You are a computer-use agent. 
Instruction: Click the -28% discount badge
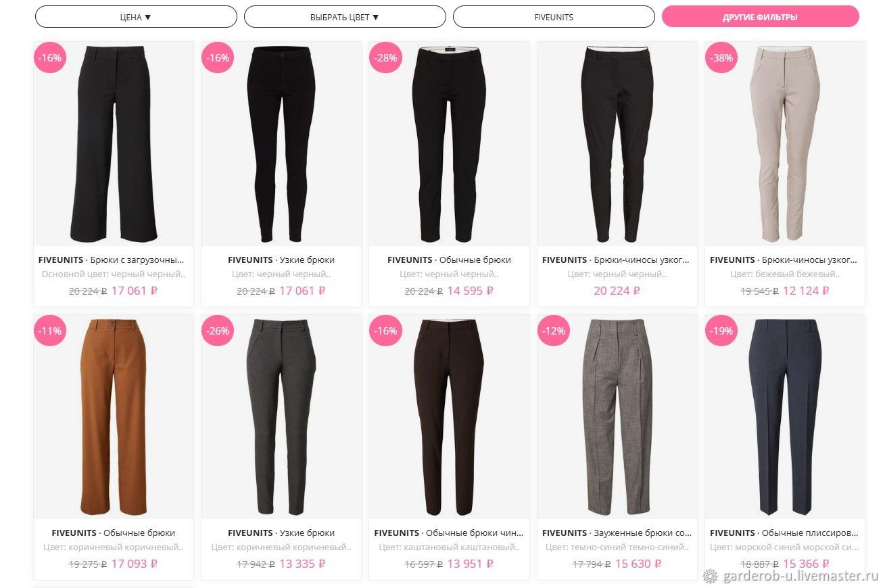pos(385,57)
